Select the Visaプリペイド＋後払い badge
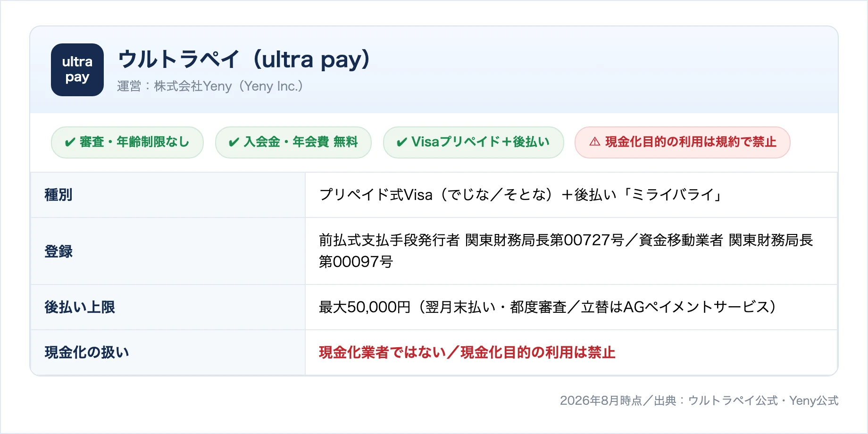This screenshot has height=434, width=868. tap(473, 142)
